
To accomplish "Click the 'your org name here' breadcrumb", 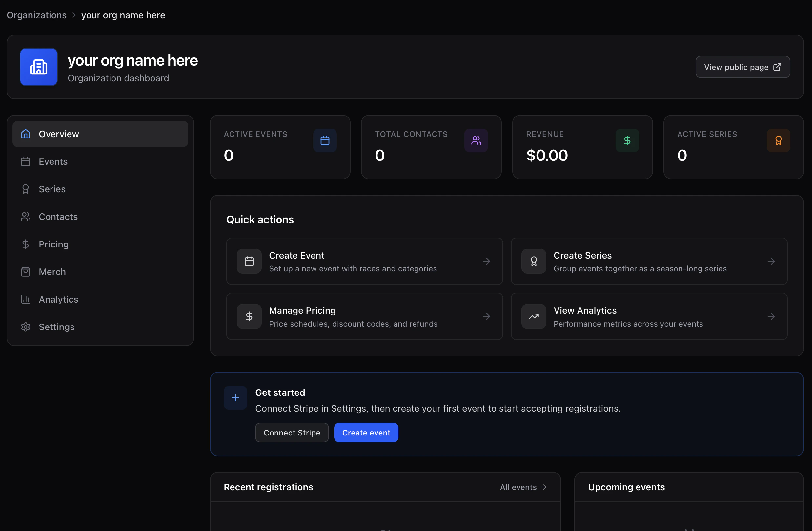I will [x=123, y=15].
